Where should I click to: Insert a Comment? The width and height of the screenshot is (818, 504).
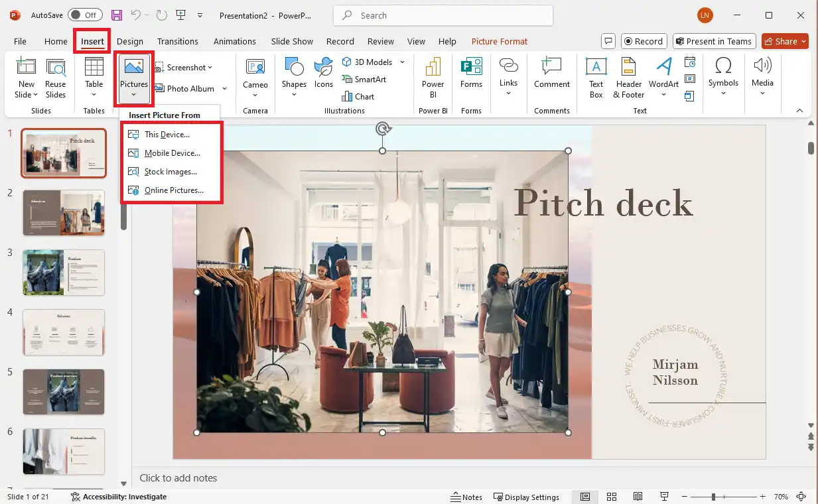[x=552, y=73]
